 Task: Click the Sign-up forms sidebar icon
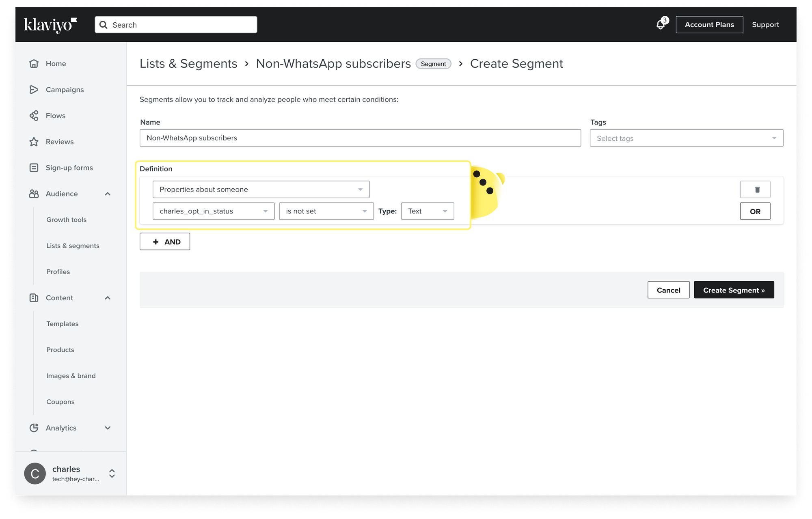point(34,168)
